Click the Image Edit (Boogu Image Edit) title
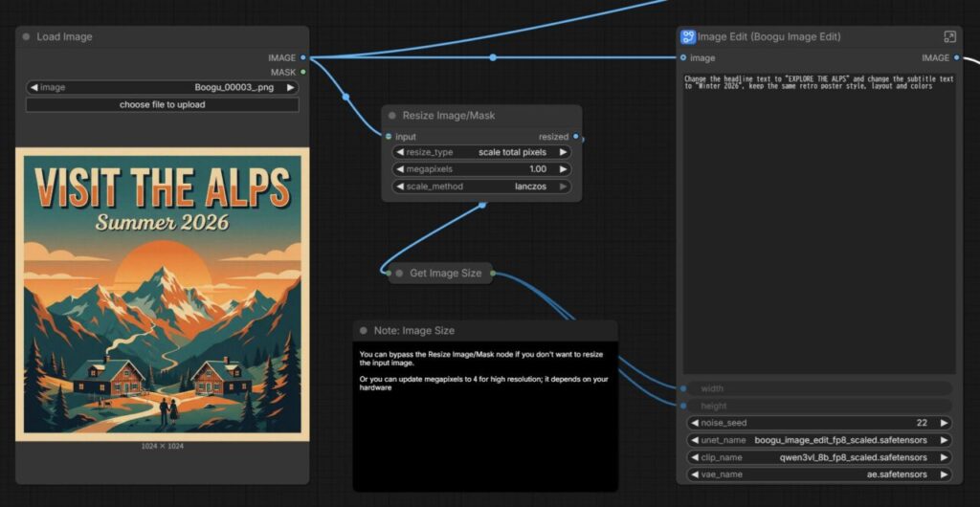 (x=768, y=37)
